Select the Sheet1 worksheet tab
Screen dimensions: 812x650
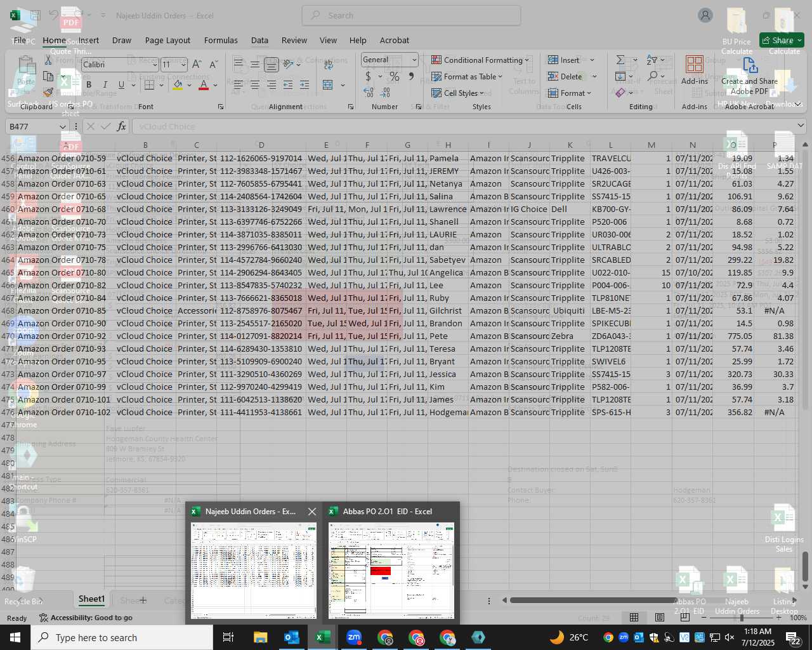click(91, 599)
